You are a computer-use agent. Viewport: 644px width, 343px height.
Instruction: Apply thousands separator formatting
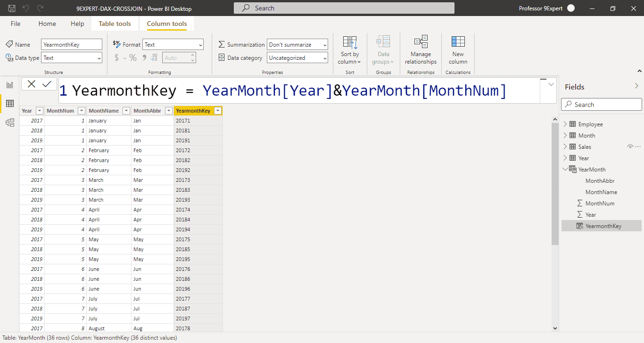point(144,57)
